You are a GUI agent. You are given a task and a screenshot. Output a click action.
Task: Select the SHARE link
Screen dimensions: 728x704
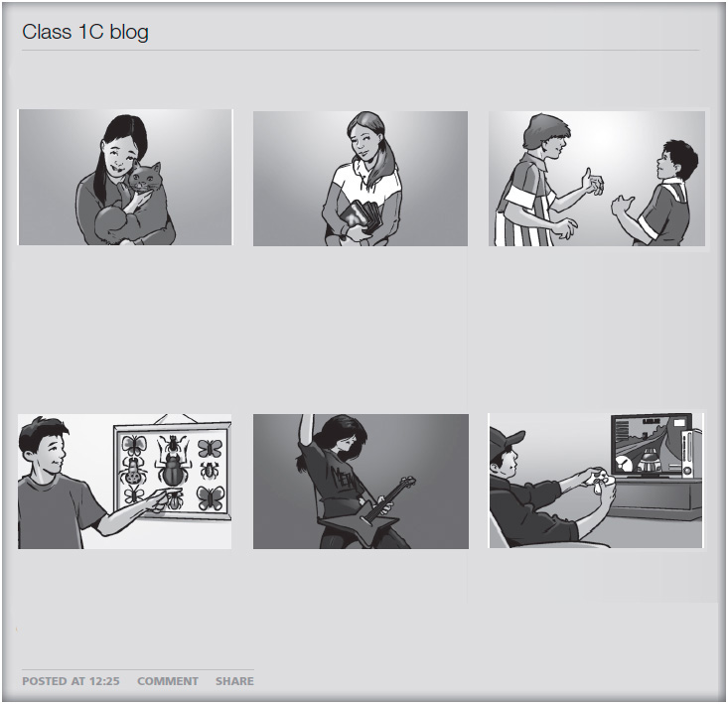click(x=234, y=681)
